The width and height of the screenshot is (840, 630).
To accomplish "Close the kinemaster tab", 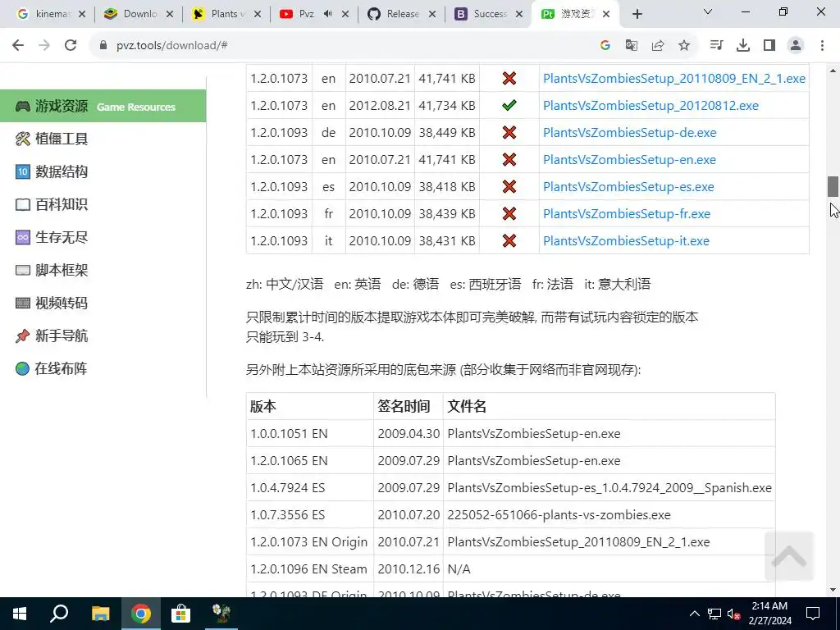I will point(82,15).
